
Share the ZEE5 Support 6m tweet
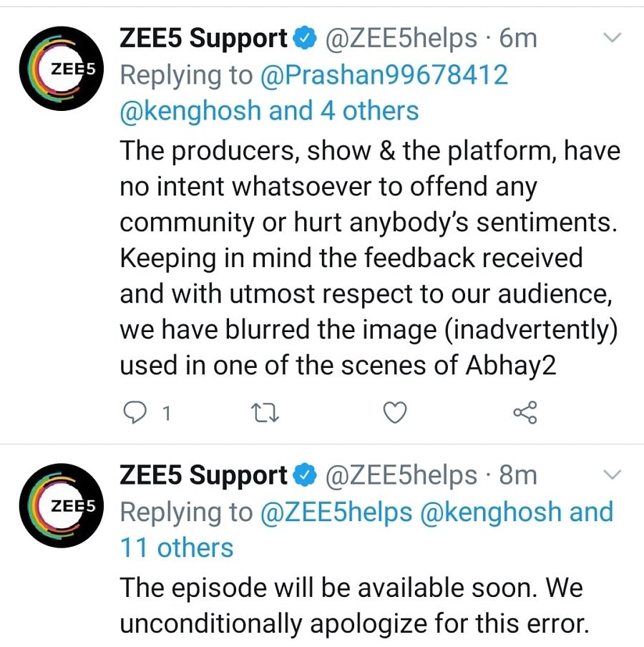click(525, 412)
